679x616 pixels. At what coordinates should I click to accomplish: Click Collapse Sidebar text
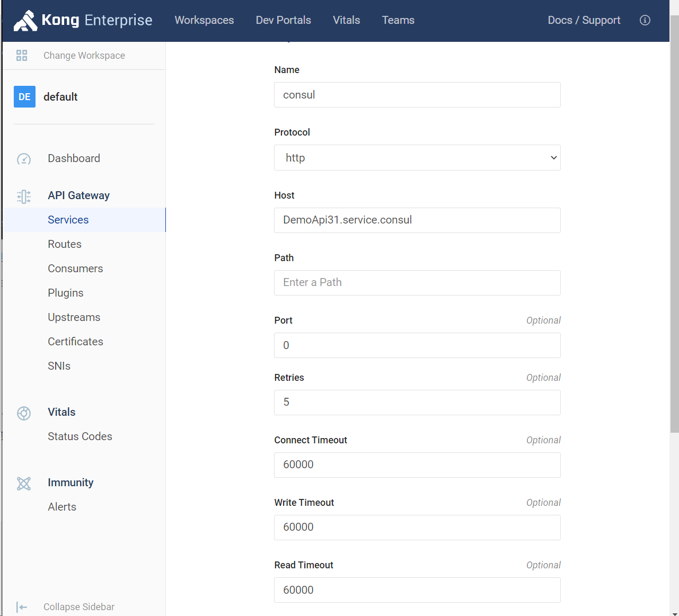pos(79,607)
